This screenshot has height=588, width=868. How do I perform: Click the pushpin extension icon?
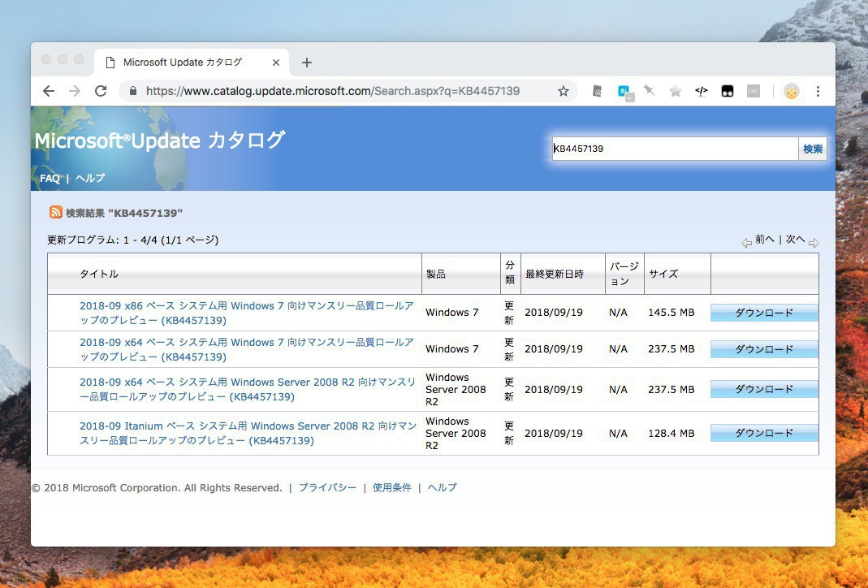click(649, 91)
